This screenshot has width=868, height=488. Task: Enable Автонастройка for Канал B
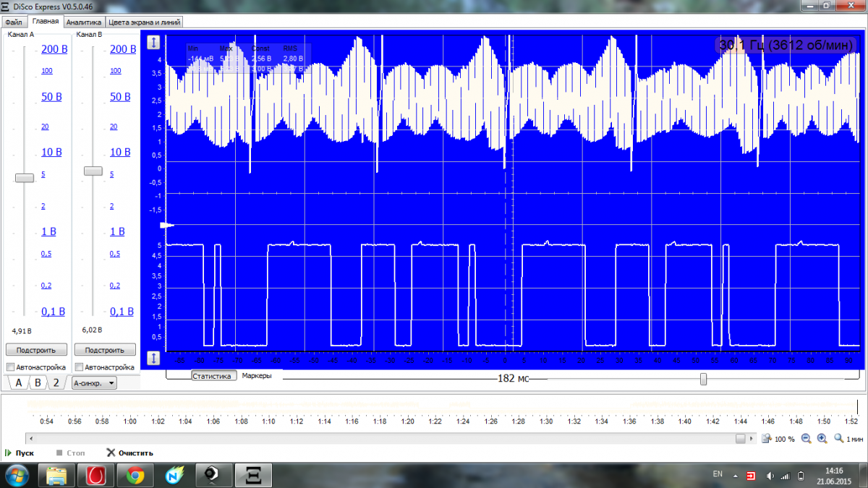(x=79, y=367)
